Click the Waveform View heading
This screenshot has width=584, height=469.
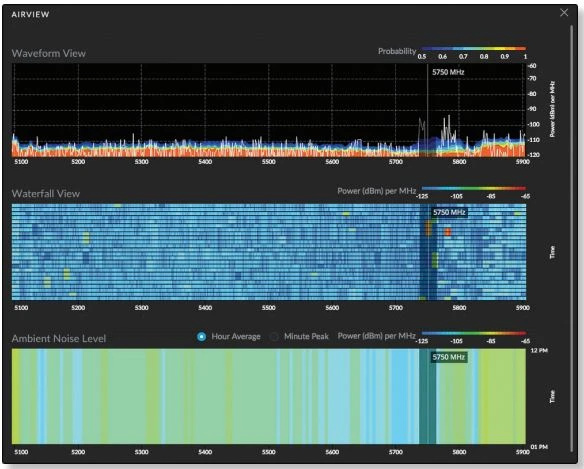pos(49,54)
